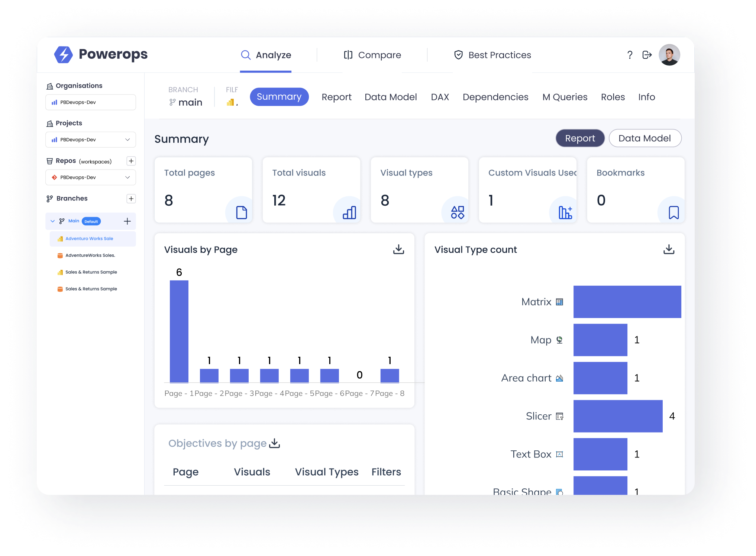The image size is (756, 556).
Task: Select the Report summary toggle
Action: pos(579,138)
